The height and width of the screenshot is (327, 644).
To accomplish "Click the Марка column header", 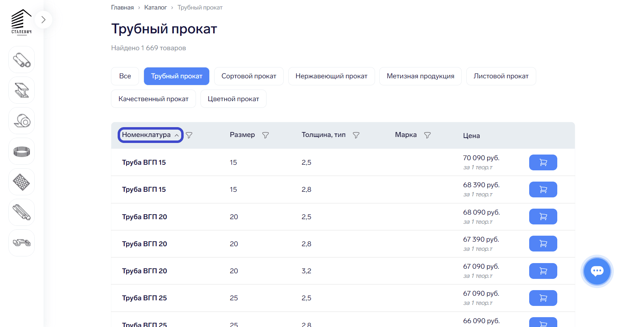I will click(406, 135).
